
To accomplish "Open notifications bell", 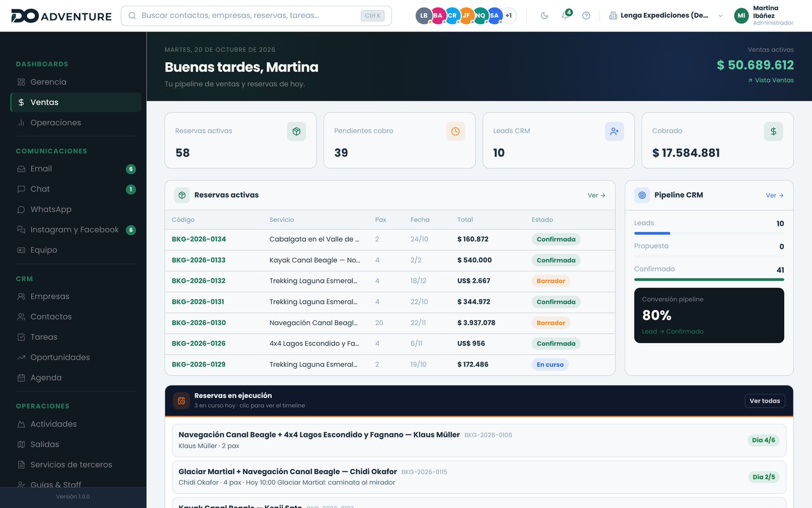I will coord(565,16).
